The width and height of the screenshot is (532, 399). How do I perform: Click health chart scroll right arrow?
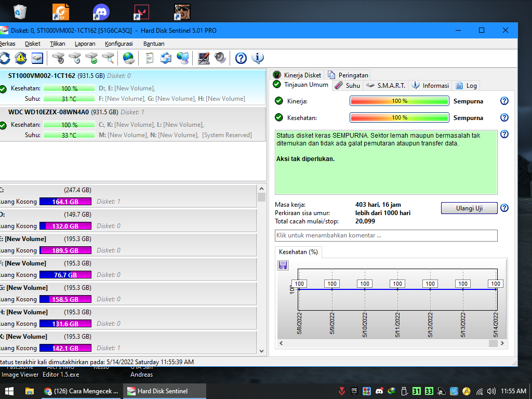click(x=502, y=343)
